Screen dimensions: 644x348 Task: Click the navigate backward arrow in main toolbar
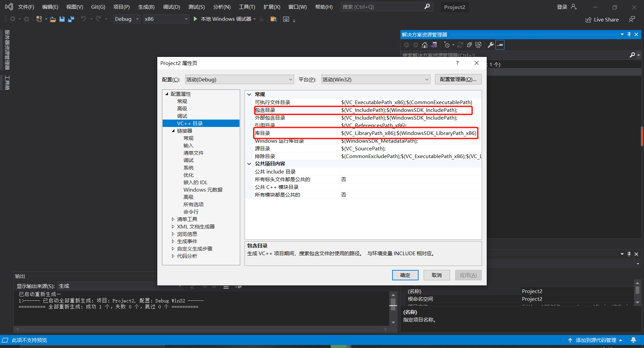point(13,19)
